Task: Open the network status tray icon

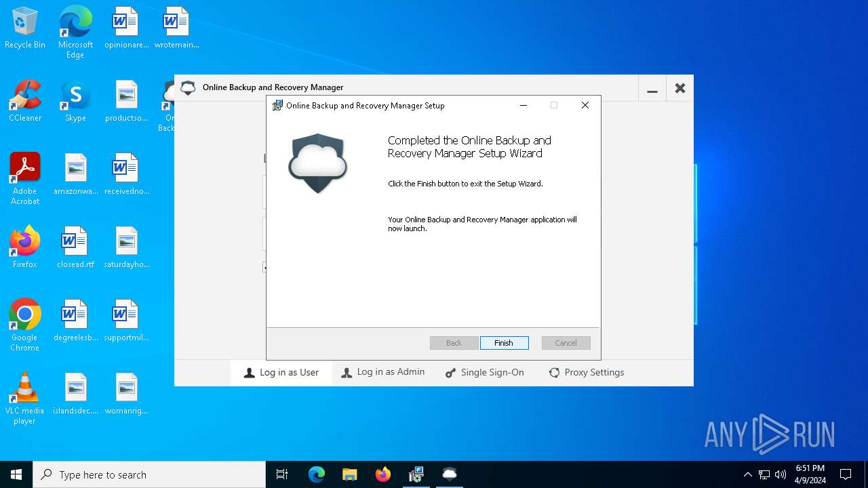Action: (x=764, y=474)
